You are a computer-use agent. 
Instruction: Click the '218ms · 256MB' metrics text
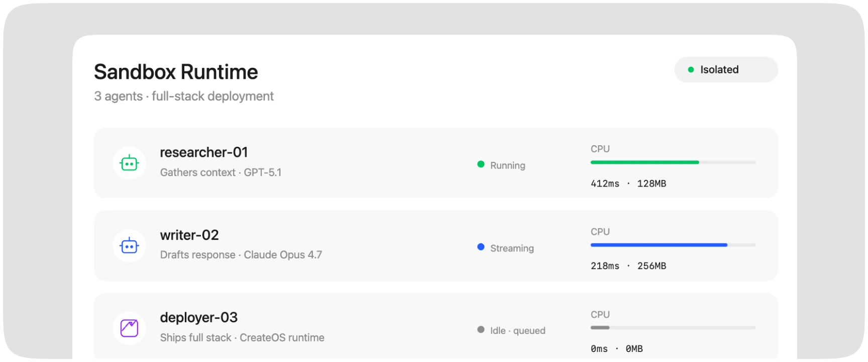pos(628,266)
